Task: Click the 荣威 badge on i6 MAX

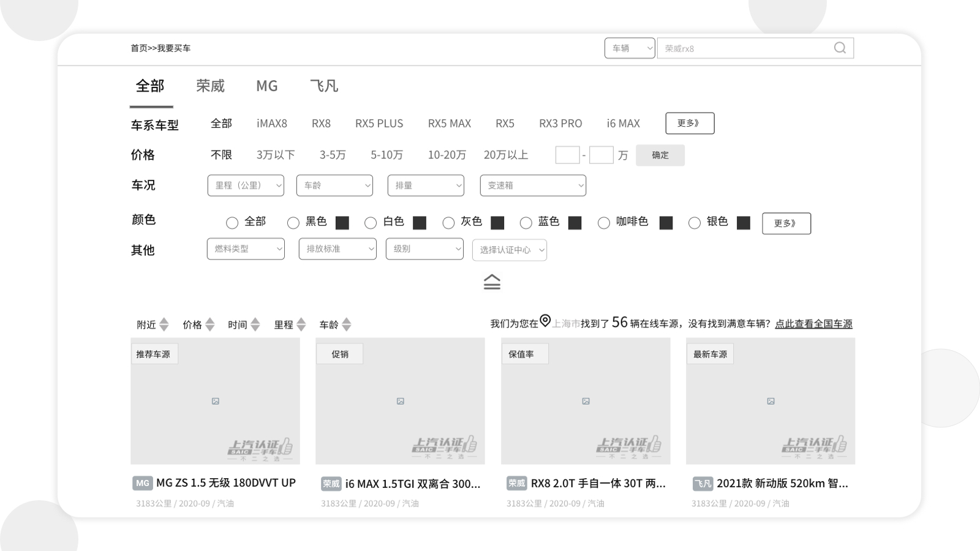Action: coord(331,484)
